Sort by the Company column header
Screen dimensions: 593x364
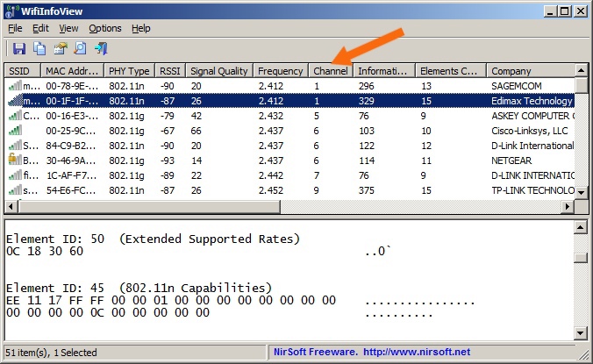tap(530, 71)
